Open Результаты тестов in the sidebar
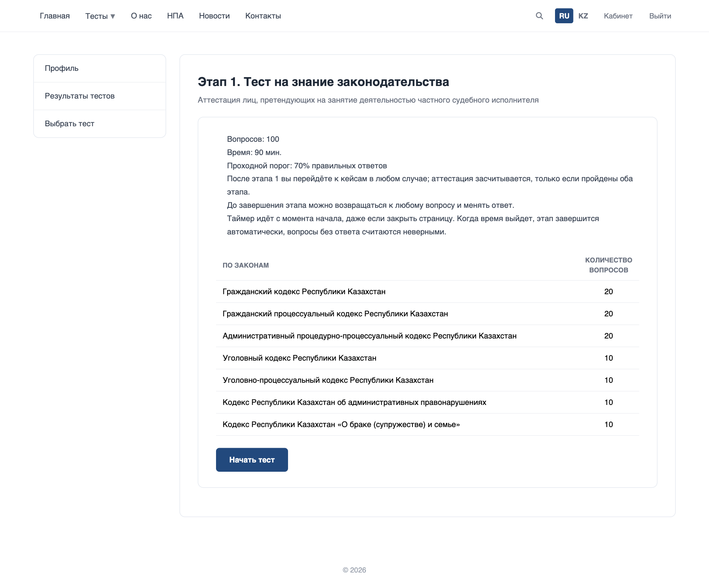Viewport: 709px width, 588px height. [100, 96]
